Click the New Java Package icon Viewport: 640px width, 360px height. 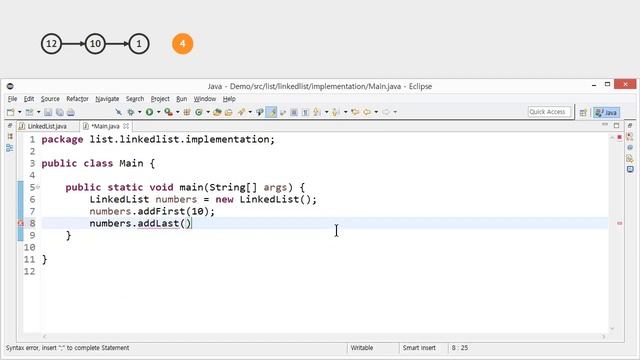tap(187, 112)
